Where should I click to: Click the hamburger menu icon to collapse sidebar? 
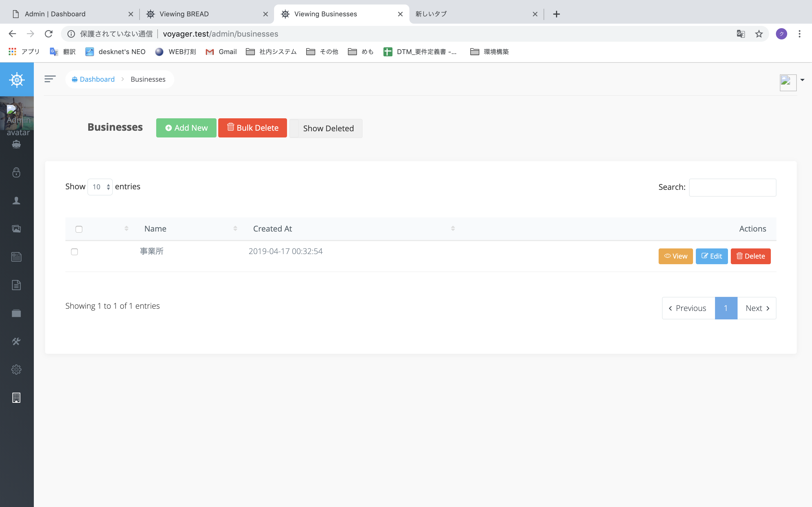coord(50,79)
